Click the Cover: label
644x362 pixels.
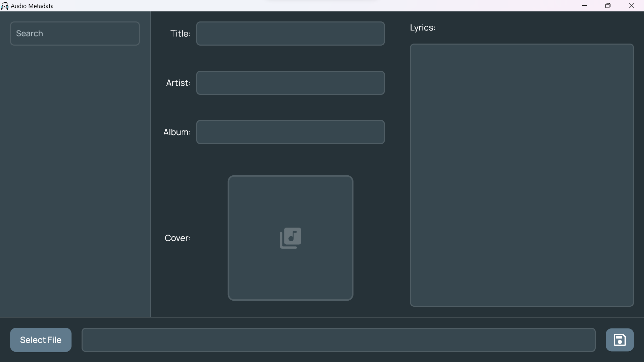point(177,238)
